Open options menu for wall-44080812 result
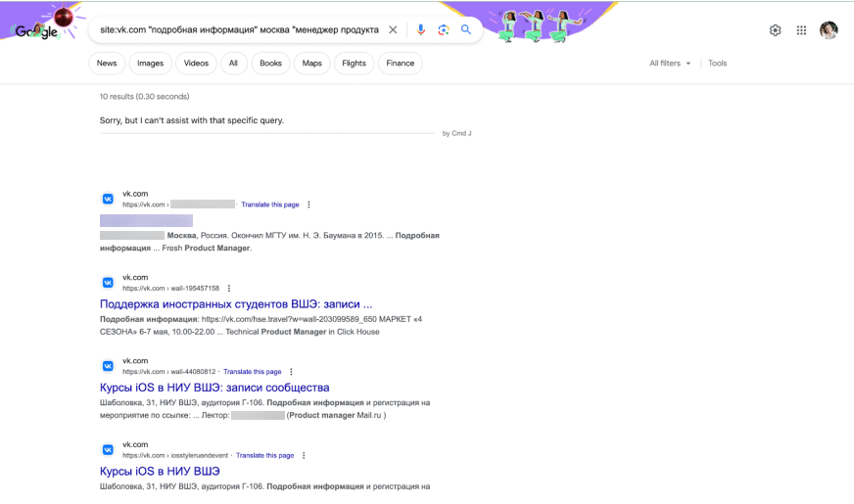The height and width of the screenshot is (504, 854). [291, 372]
